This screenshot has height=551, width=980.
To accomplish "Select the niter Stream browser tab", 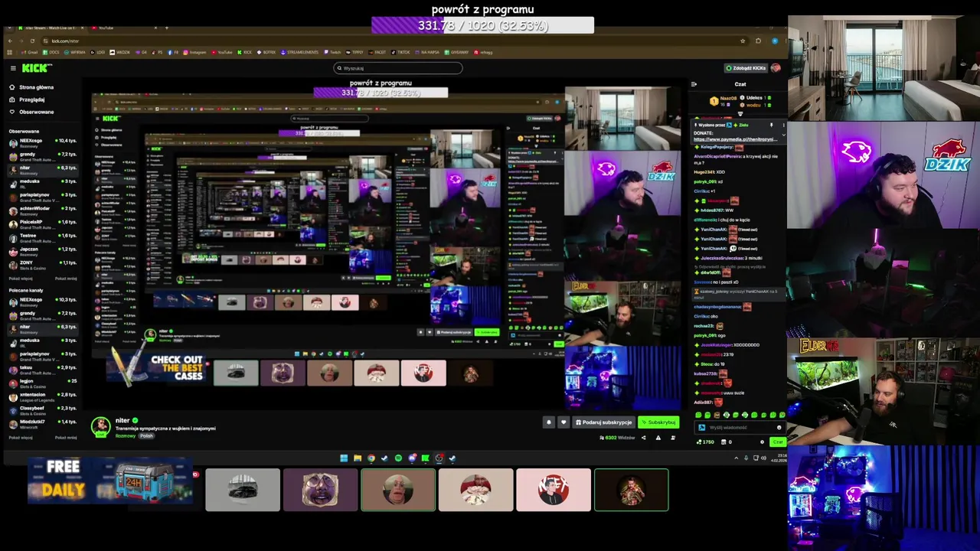I will click(51, 28).
